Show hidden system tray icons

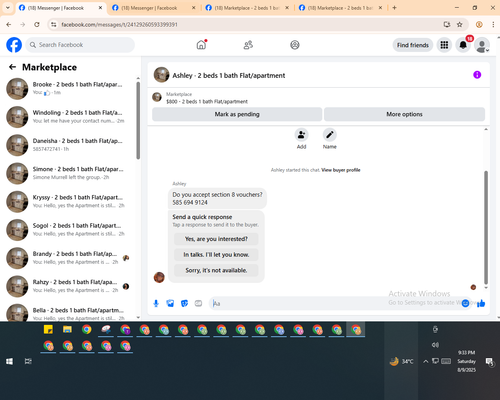point(426,361)
